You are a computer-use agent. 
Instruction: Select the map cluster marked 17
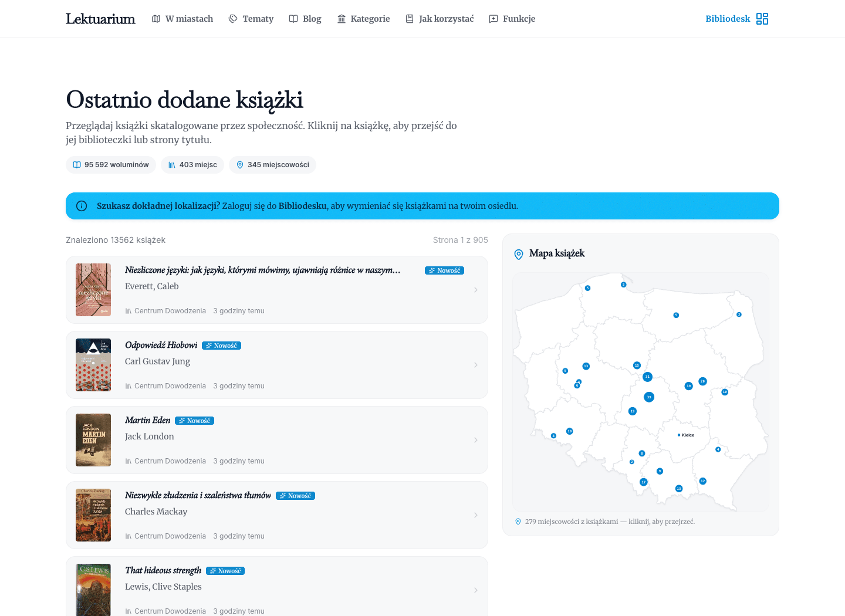tap(643, 482)
